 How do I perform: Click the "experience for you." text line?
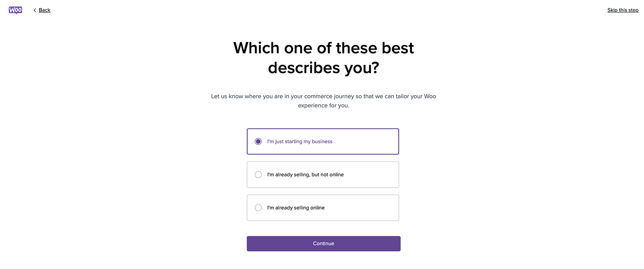point(324,105)
